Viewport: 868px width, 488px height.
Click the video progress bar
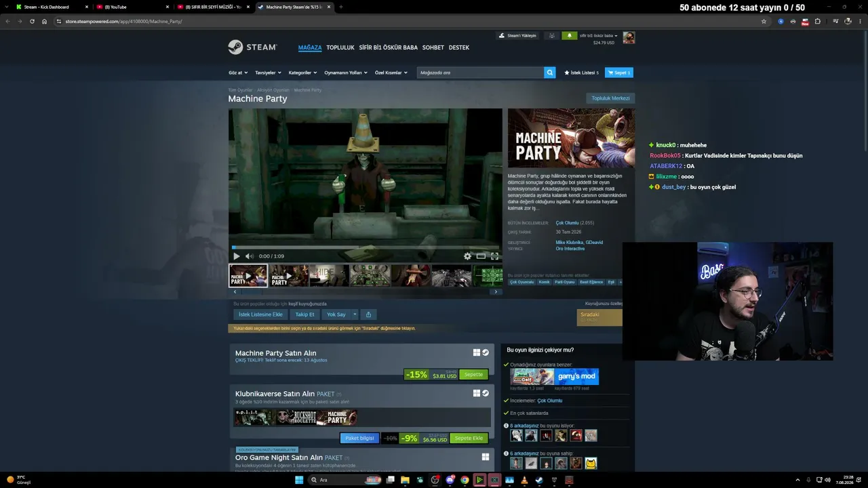pos(366,247)
